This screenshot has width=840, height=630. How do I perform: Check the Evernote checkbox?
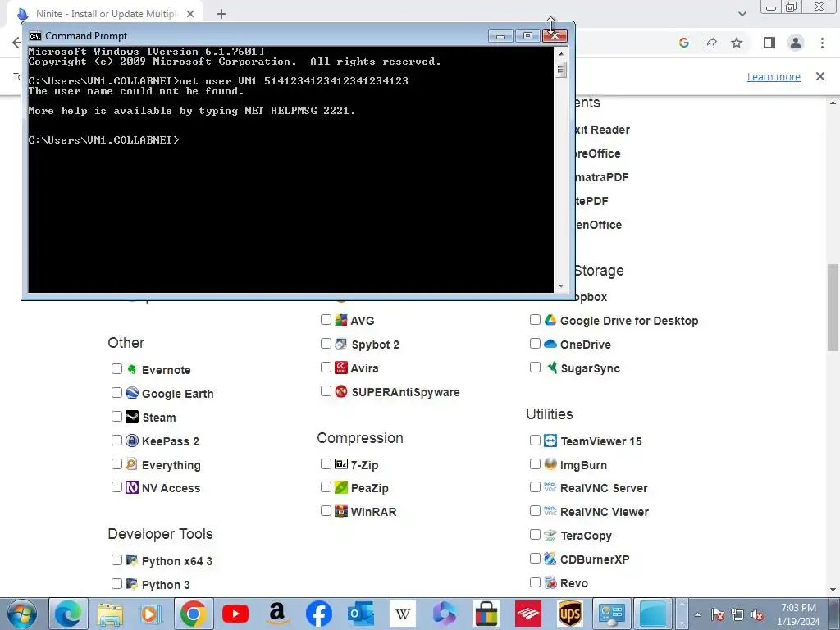pyautogui.click(x=116, y=368)
